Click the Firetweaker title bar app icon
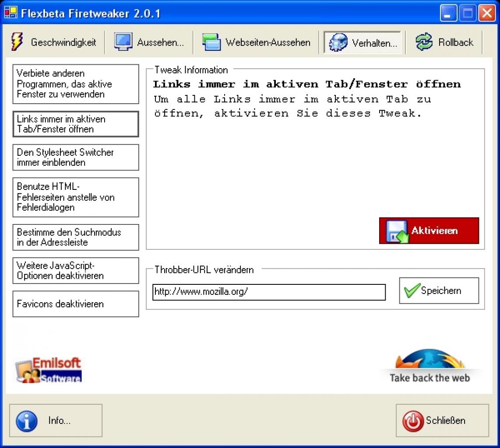 pyautogui.click(x=11, y=13)
